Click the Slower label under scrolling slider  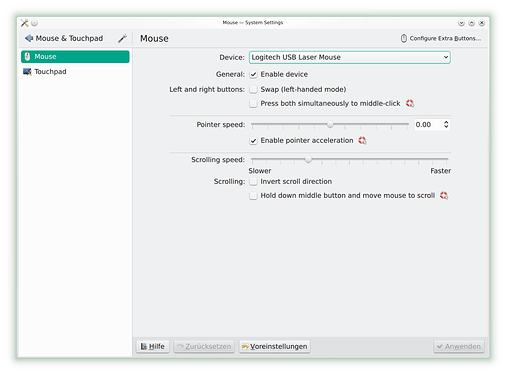260,171
